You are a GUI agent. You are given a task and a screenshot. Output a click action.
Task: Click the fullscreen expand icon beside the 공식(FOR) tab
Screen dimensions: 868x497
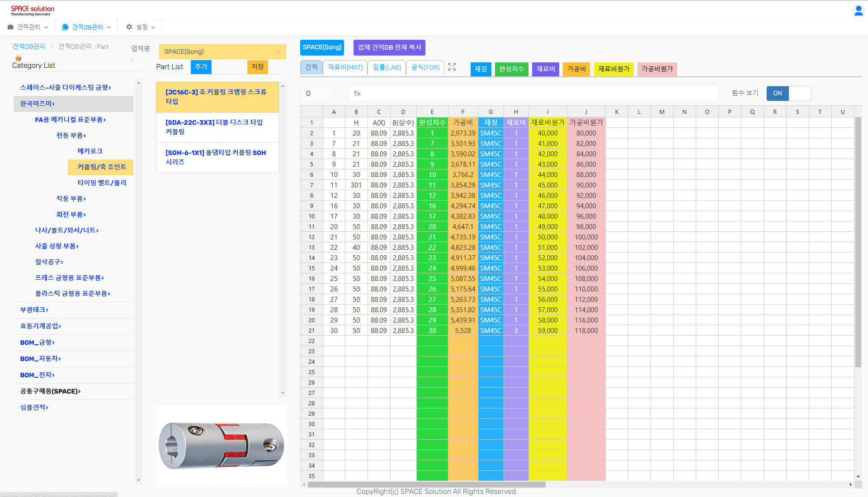click(x=452, y=67)
